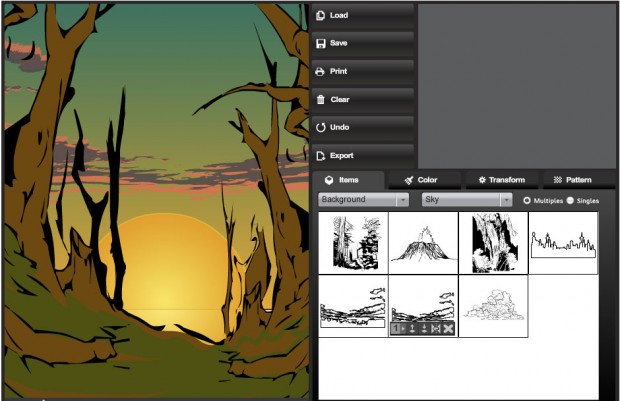The width and height of the screenshot is (620, 401).
Task: Move item up a layer icon
Action: coord(412,329)
